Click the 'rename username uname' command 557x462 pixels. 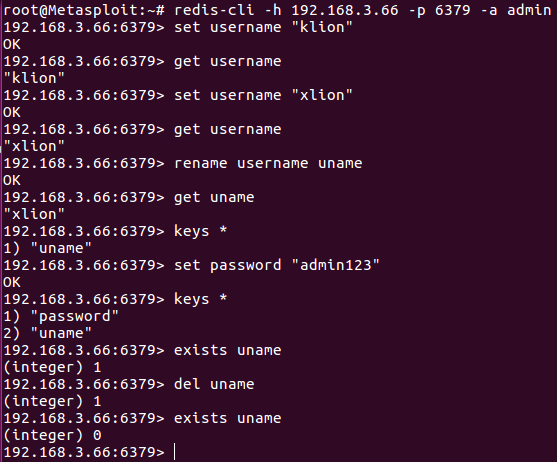[268, 163]
